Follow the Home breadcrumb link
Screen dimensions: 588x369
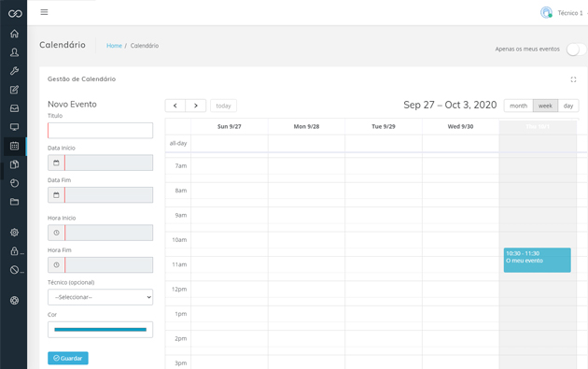tap(114, 46)
